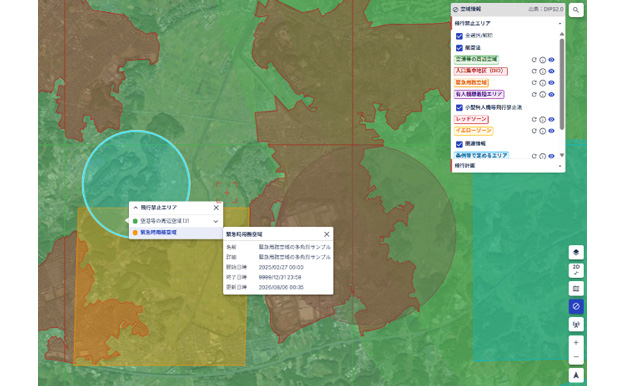Open the map layers stack button

click(576, 252)
